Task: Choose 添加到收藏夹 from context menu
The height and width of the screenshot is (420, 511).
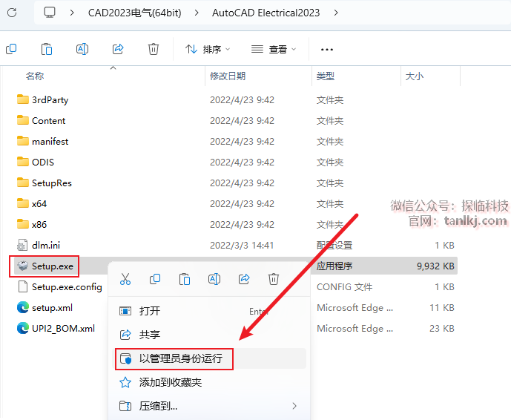Action: click(x=209, y=382)
